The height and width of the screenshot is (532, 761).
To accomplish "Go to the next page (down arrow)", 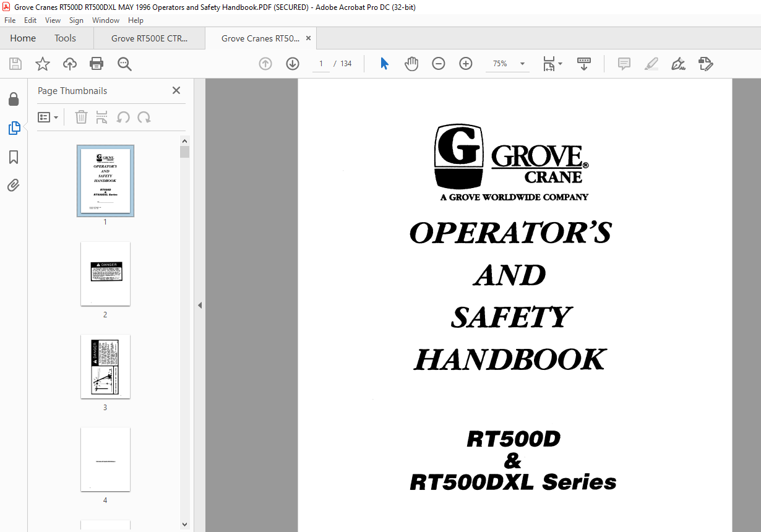I will tap(293, 64).
